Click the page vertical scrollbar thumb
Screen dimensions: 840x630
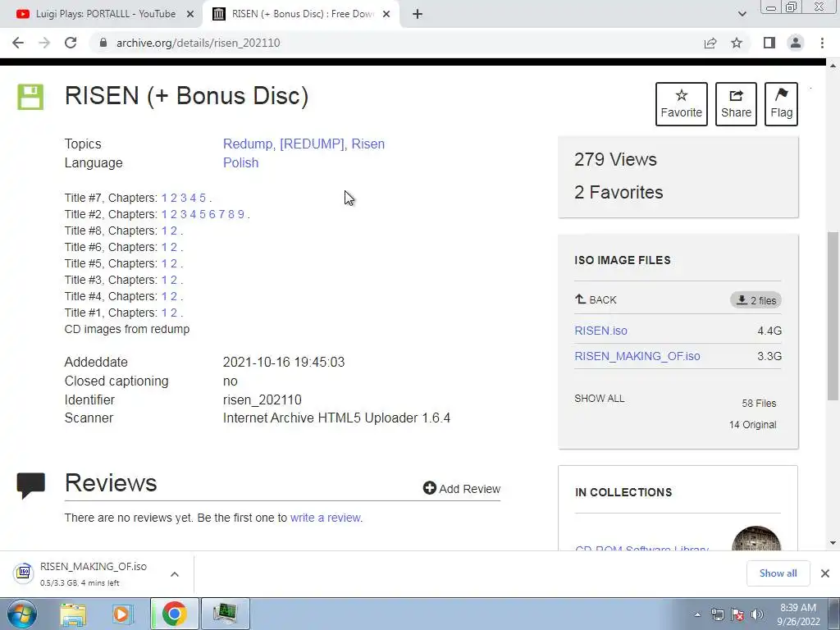[833, 316]
